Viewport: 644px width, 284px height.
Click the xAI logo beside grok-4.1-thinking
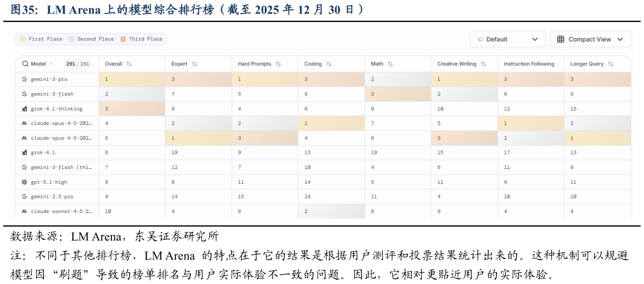click(x=24, y=109)
